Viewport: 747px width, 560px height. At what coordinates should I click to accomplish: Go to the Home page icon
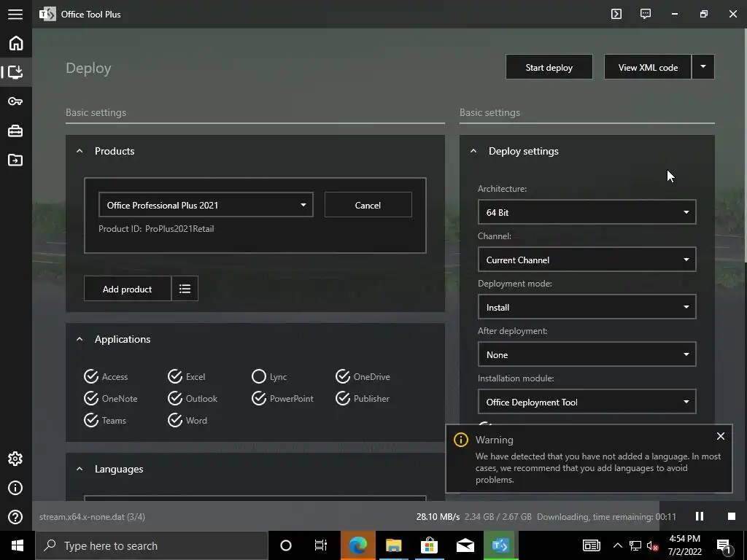16,43
